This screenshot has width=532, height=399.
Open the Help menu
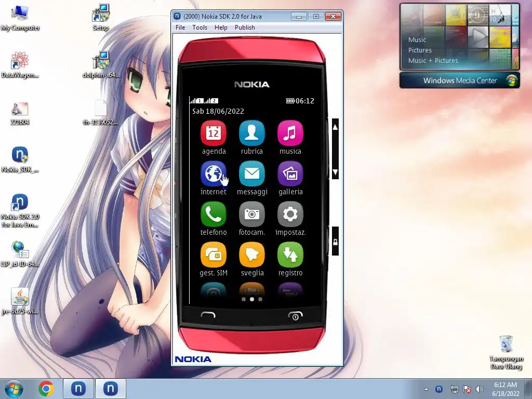pos(221,28)
